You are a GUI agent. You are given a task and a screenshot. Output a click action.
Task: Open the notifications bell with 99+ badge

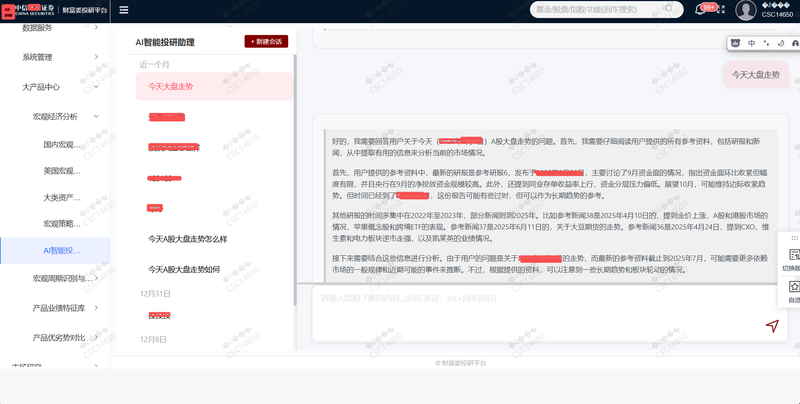[701, 9]
